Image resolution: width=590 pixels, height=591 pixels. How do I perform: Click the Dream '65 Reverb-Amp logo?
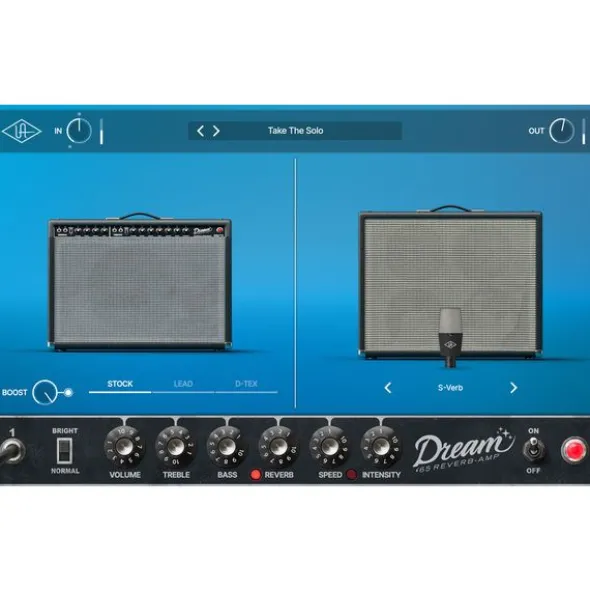(464, 450)
